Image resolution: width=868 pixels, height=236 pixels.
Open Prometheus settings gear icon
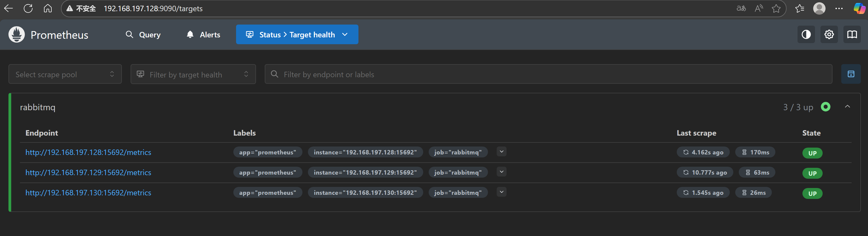(x=829, y=34)
